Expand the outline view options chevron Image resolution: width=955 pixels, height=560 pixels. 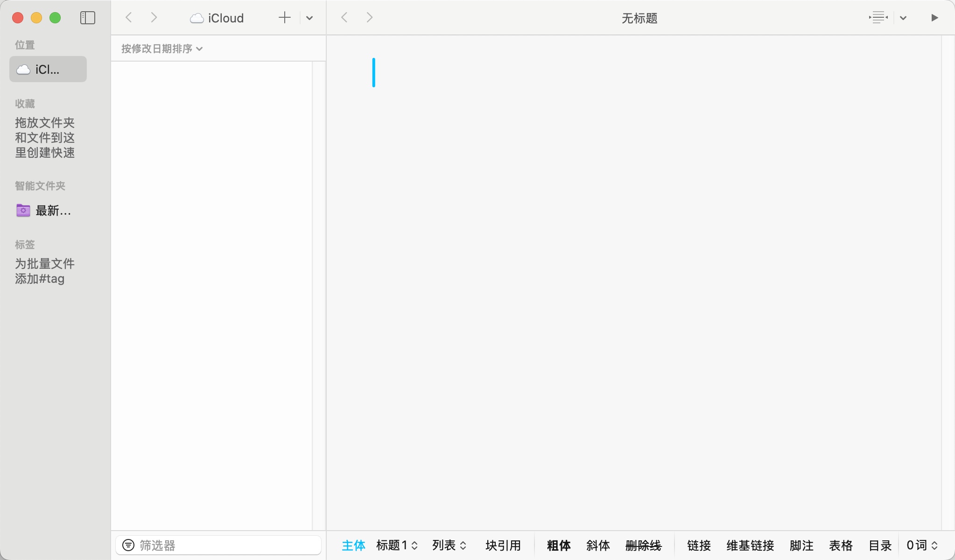pyautogui.click(x=903, y=18)
